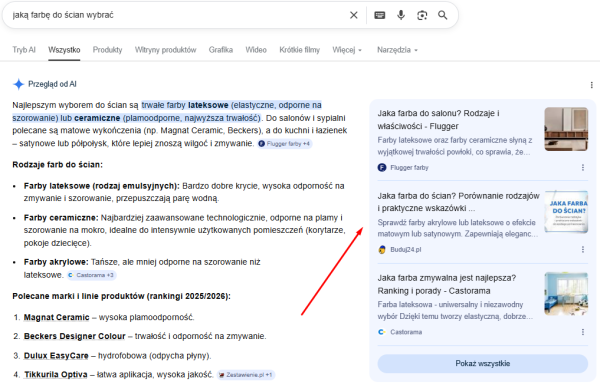
Task: Open the 'Zestawienie.pl +1' source chip
Action: (x=246, y=375)
